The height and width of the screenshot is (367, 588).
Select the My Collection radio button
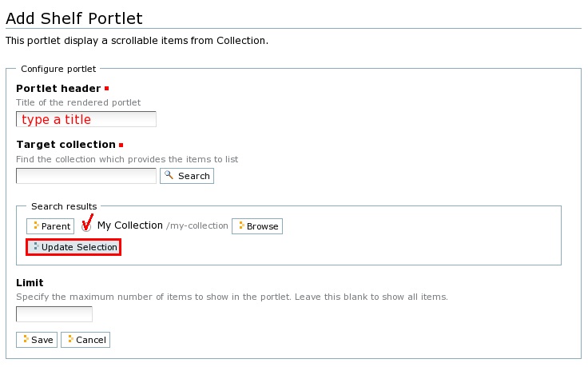coord(86,227)
